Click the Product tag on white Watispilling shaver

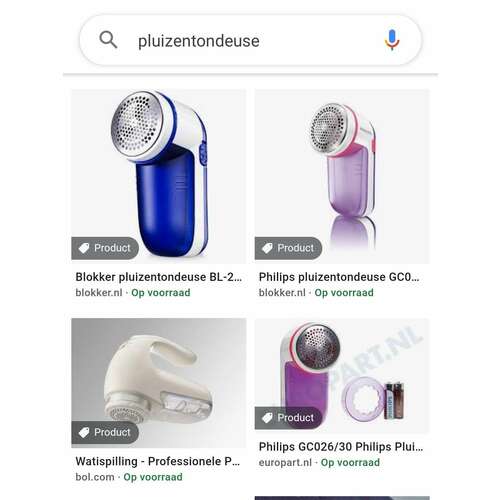pos(105,432)
